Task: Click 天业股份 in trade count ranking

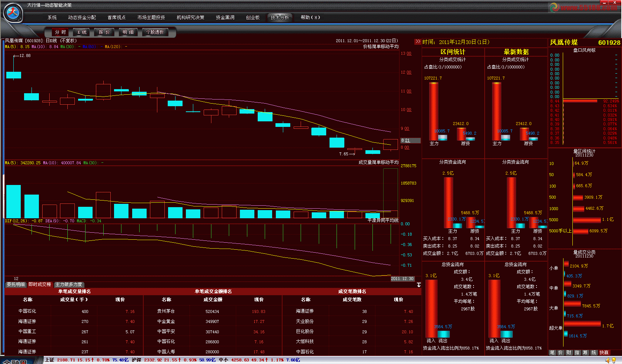Action: [305, 321]
